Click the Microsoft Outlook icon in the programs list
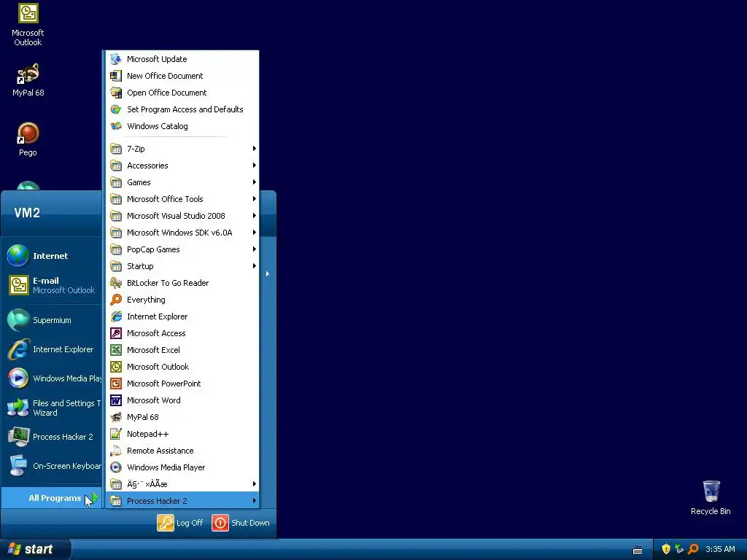The height and width of the screenshot is (560, 747). tap(116, 367)
